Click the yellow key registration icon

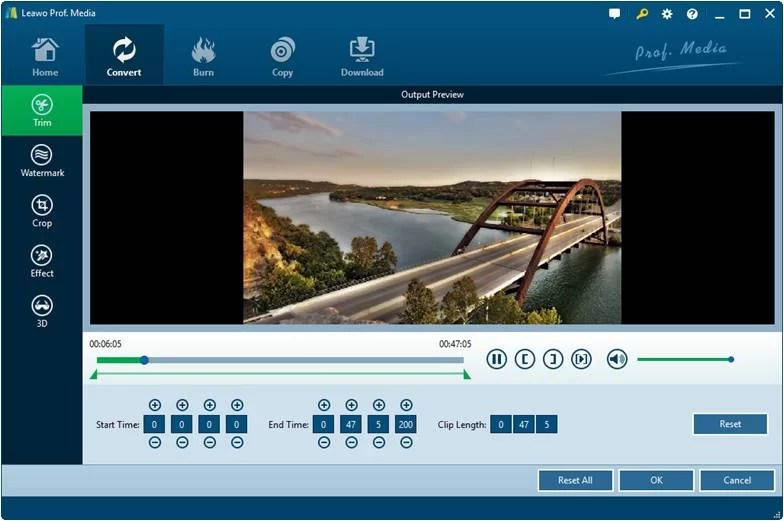(642, 14)
